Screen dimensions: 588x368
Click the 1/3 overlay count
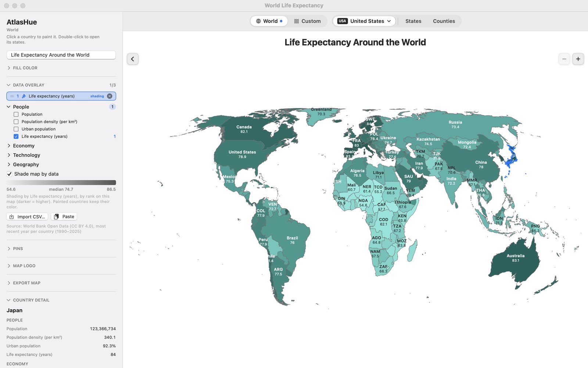(112, 85)
